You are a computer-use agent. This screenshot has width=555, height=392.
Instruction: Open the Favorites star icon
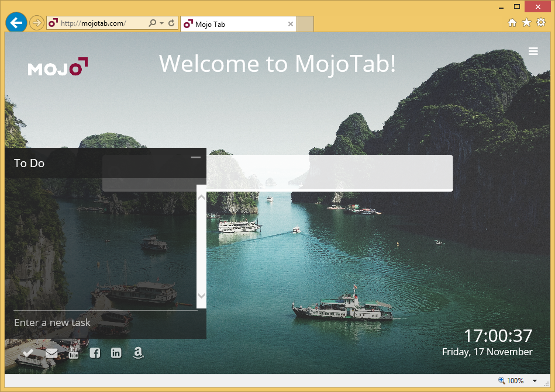click(527, 23)
